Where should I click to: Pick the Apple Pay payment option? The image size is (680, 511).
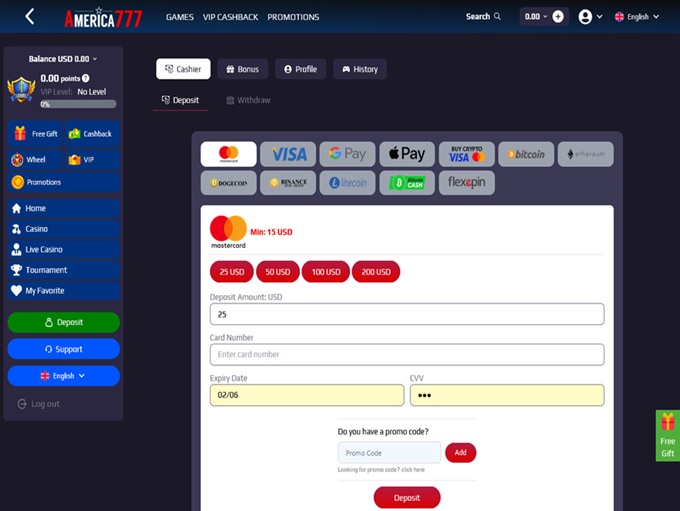tap(407, 154)
